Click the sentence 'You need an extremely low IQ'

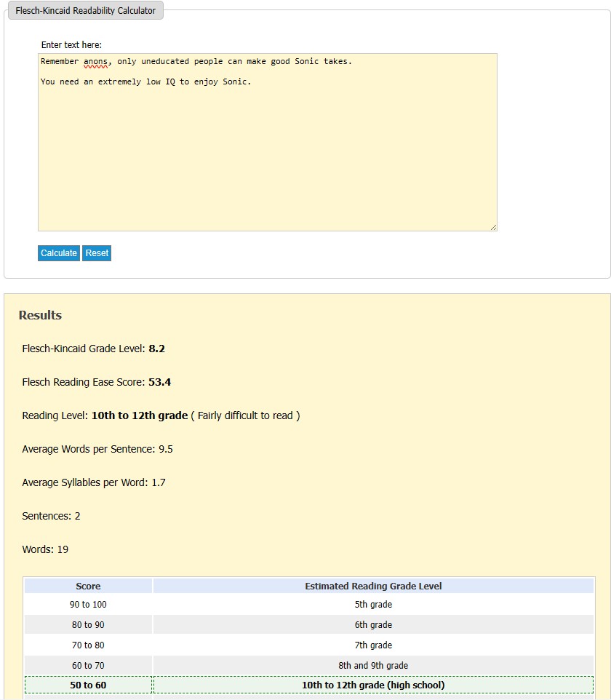pos(108,81)
